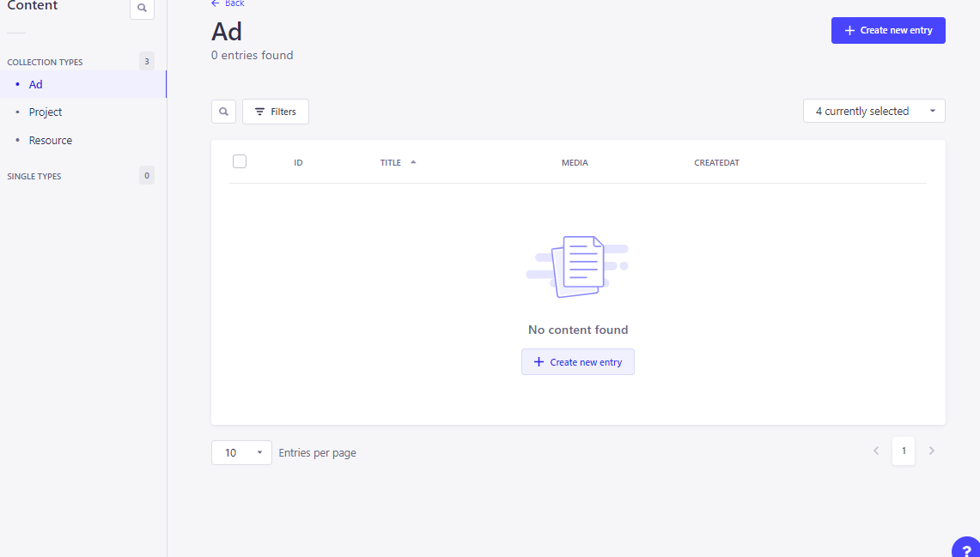Click the table search magnifier icon
The width and height of the screenshot is (980, 557).
coord(223,112)
